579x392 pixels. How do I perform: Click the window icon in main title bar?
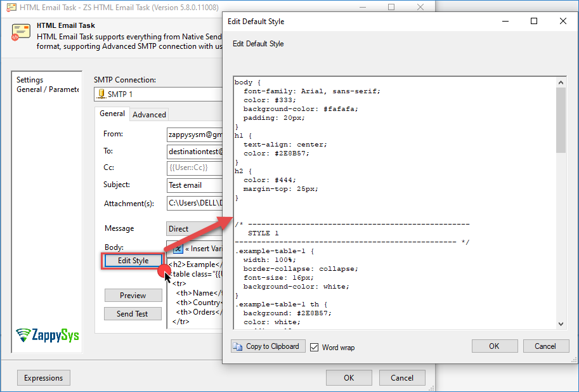(11, 8)
